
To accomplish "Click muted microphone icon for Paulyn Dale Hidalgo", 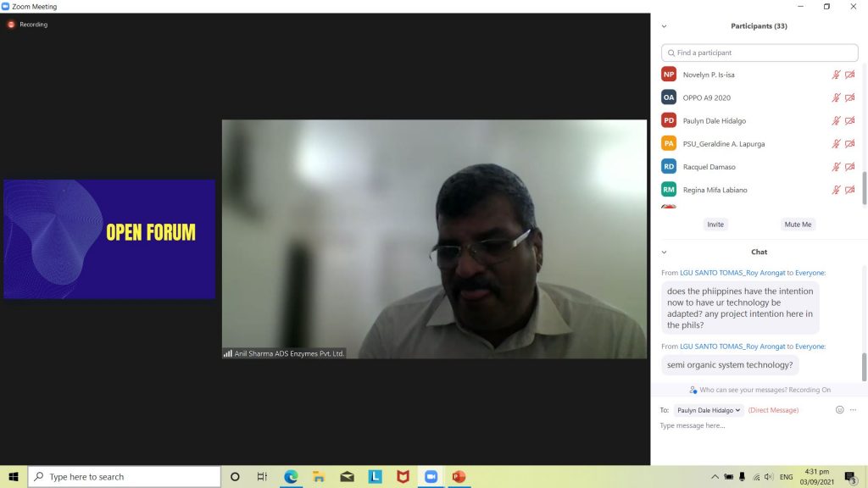I will [x=836, y=120].
